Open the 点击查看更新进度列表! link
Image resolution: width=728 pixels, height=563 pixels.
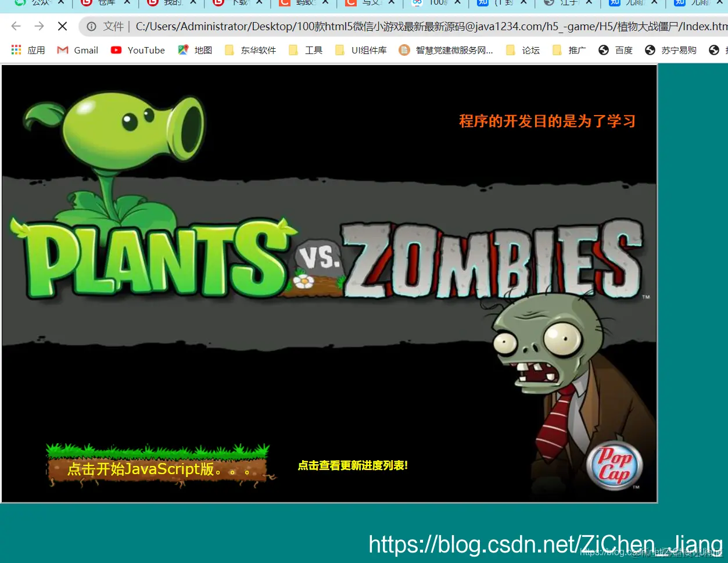click(353, 465)
